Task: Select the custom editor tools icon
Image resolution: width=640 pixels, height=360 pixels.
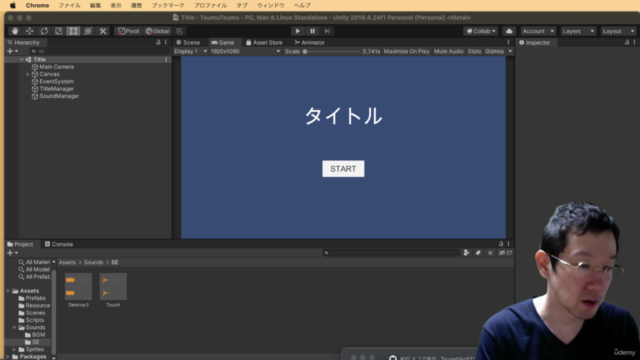Action: tap(103, 31)
